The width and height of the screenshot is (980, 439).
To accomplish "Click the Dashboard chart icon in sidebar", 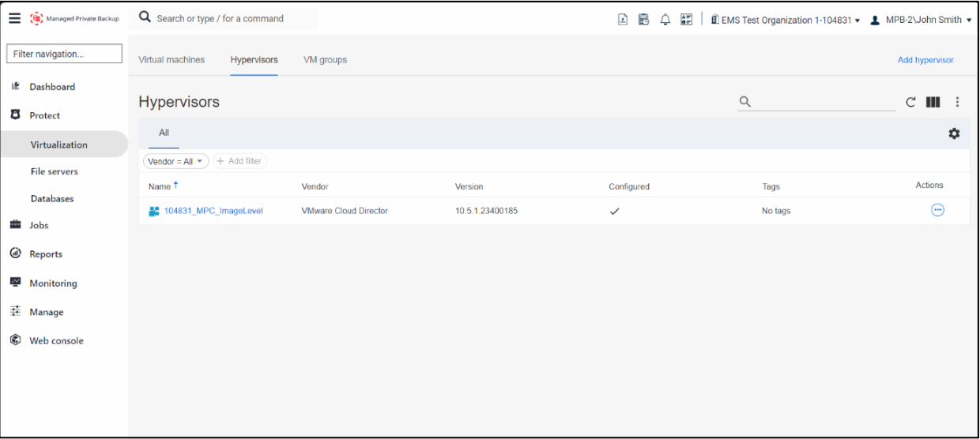I will pyautogui.click(x=15, y=87).
